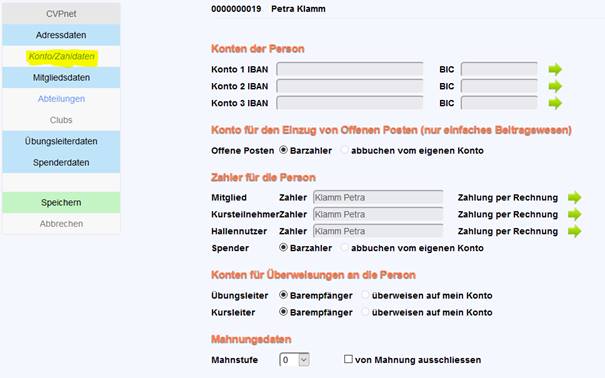605x378 pixels.
Task: Open Adressdaten in the sidebar
Action: (x=61, y=35)
